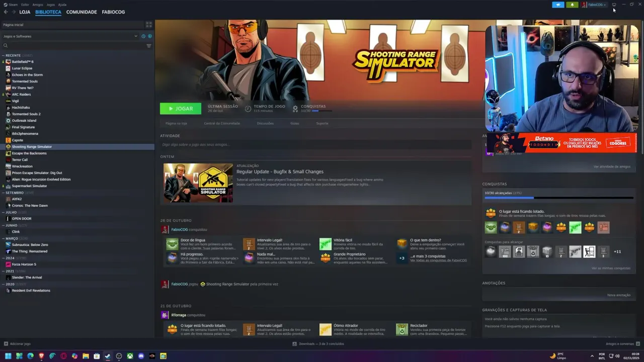The width and height of the screenshot is (644, 362).
Task: Open the Amigos menu
Action: pyautogui.click(x=38, y=5)
